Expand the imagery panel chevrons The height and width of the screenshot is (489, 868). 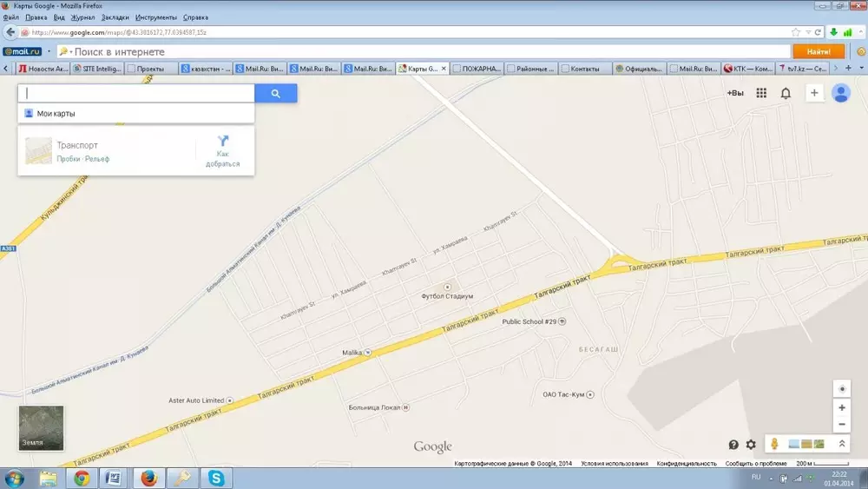tap(841, 444)
